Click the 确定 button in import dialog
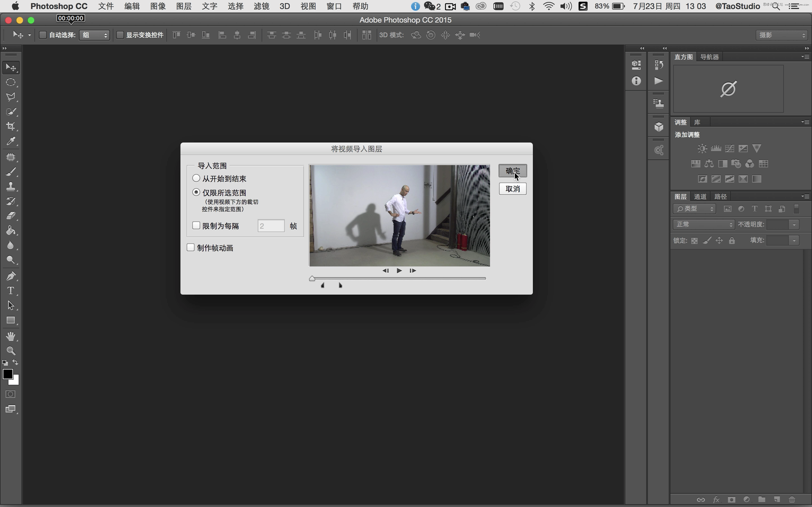 coord(512,170)
